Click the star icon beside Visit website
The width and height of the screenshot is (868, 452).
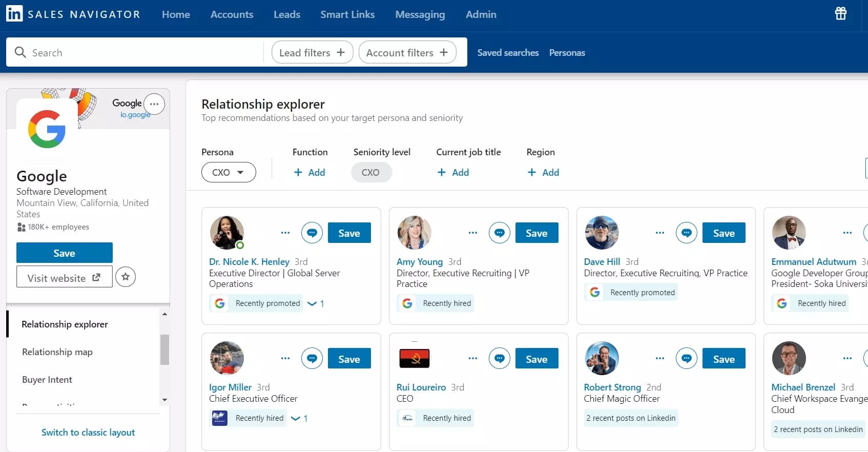(126, 277)
